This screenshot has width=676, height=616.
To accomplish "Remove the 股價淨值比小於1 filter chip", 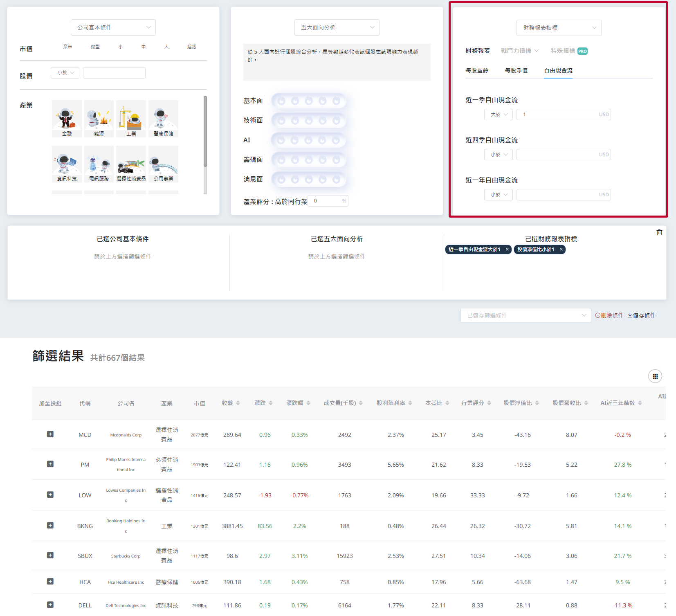I will 561,250.
